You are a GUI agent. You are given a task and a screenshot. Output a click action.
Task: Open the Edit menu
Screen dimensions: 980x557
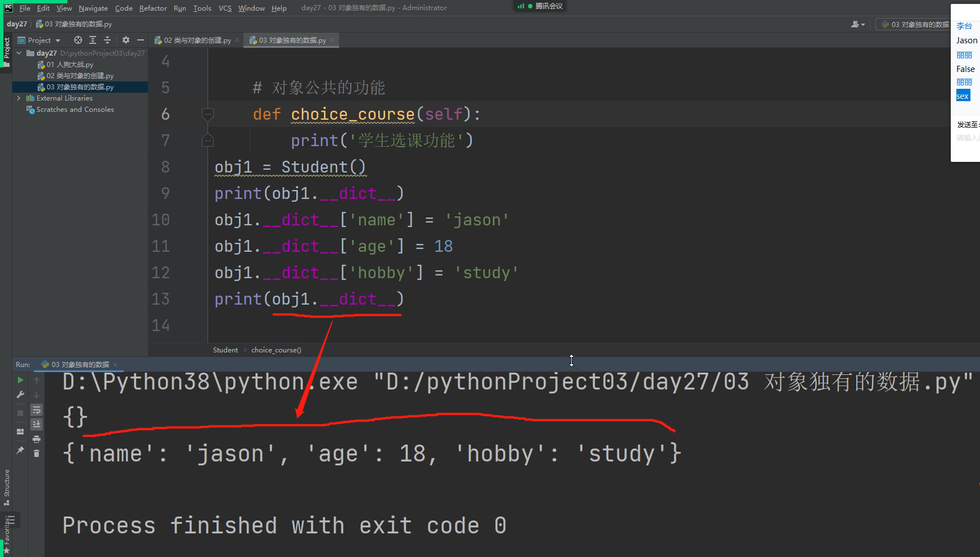[x=43, y=8]
